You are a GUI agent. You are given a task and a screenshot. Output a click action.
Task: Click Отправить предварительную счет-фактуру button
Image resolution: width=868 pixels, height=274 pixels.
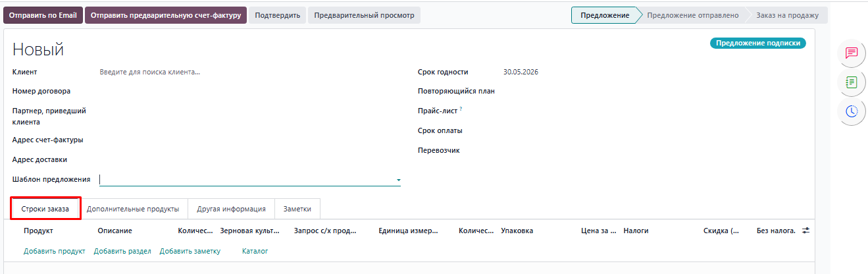(166, 15)
